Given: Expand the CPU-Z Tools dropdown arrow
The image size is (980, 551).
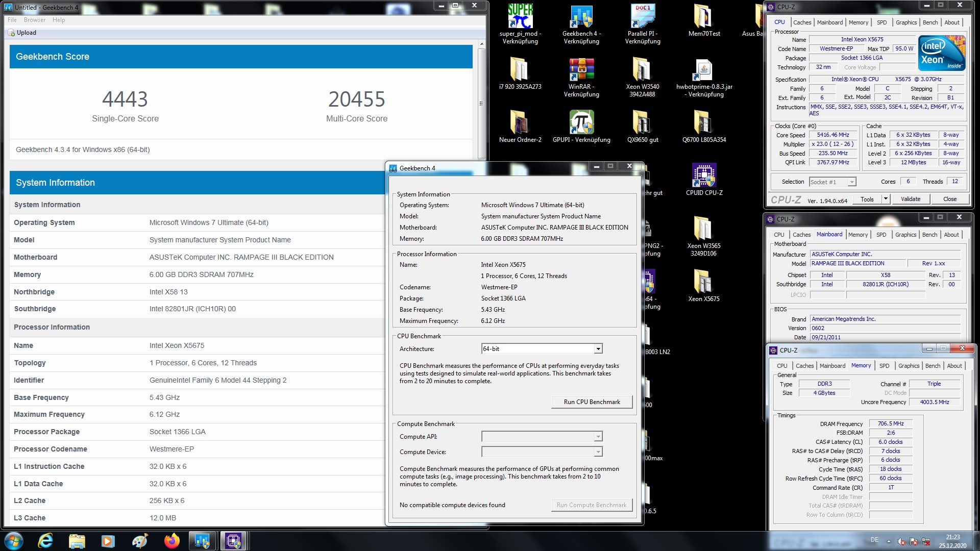Looking at the screenshot, I should [x=886, y=199].
